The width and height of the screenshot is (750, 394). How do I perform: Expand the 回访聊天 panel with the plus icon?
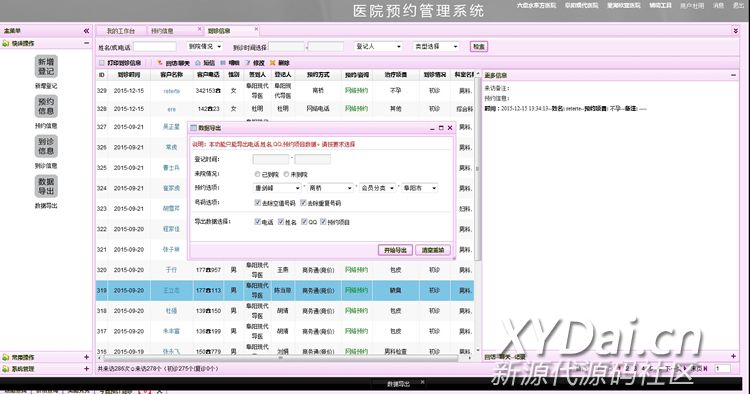tap(733, 356)
